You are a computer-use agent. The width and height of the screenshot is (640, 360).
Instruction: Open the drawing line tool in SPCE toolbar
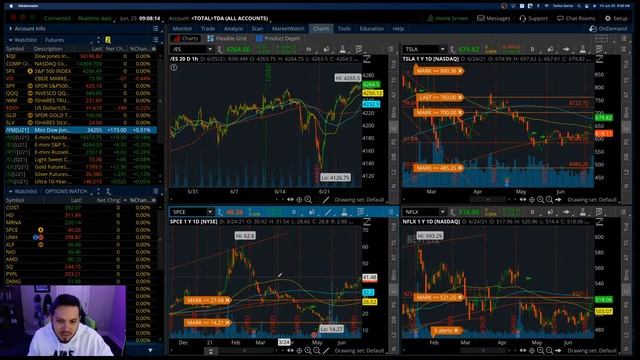pos(328,212)
